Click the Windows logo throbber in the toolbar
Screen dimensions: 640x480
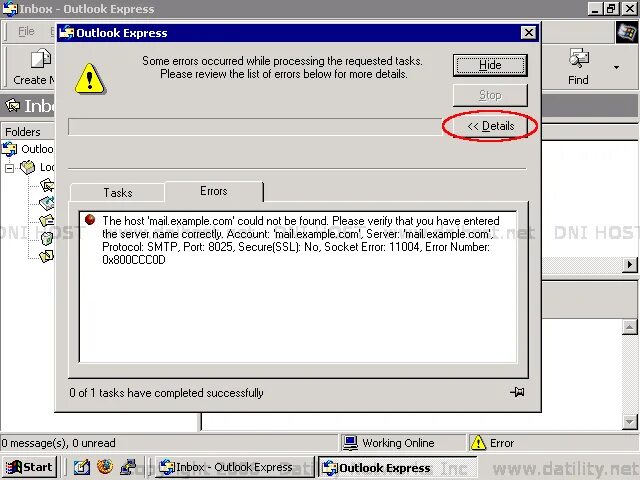click(627, 32)
